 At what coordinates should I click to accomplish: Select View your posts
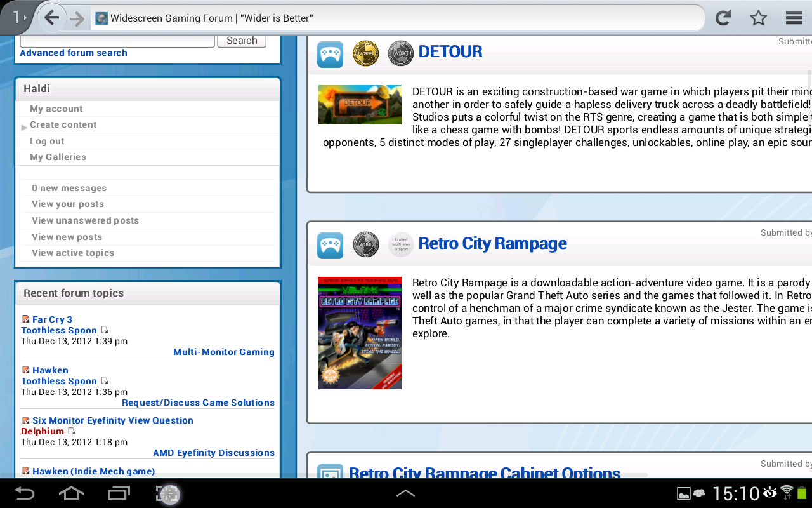(68, 204)
